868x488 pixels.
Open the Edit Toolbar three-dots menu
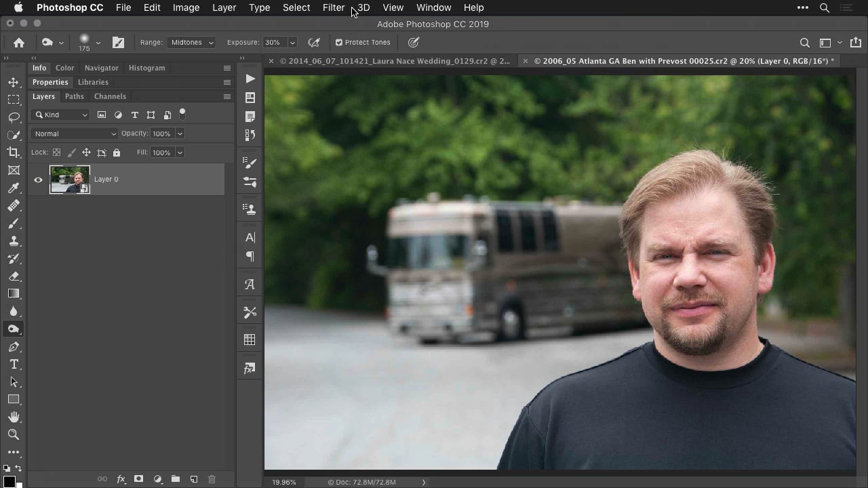pos(14,452)
